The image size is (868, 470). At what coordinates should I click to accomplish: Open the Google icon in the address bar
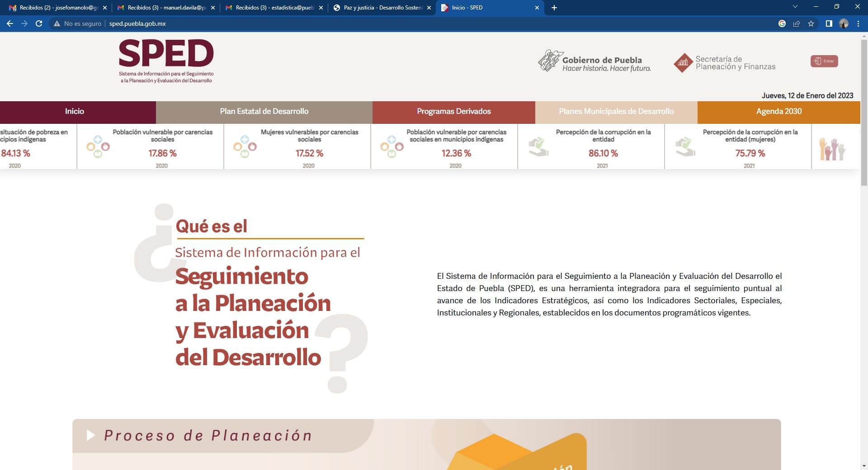point(782,23)
